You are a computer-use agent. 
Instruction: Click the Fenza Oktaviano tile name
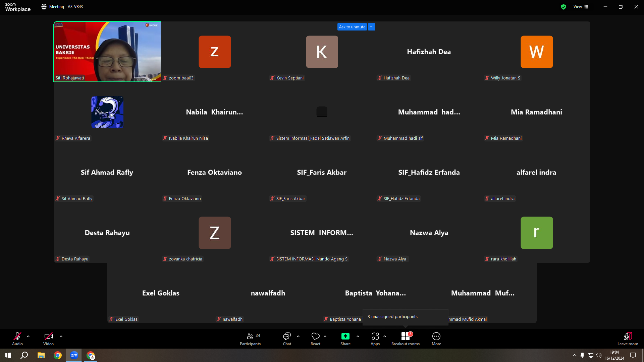click(x=214, y=172)
